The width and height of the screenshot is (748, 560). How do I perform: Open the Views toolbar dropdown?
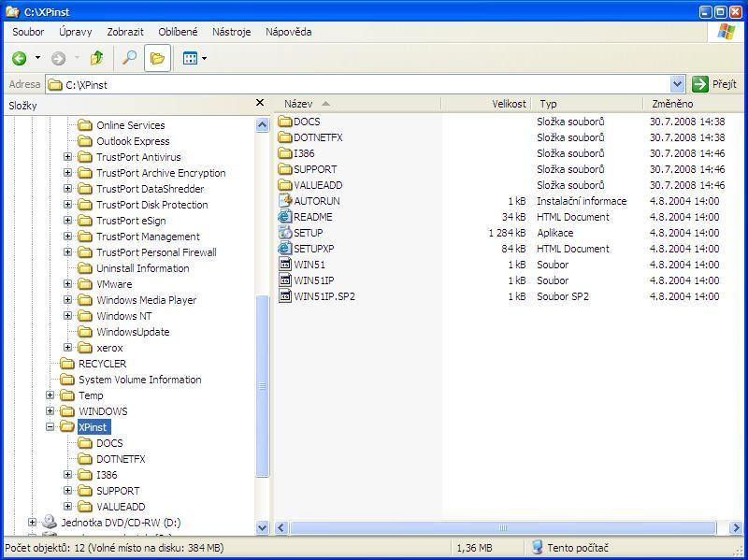click(205, 59)
